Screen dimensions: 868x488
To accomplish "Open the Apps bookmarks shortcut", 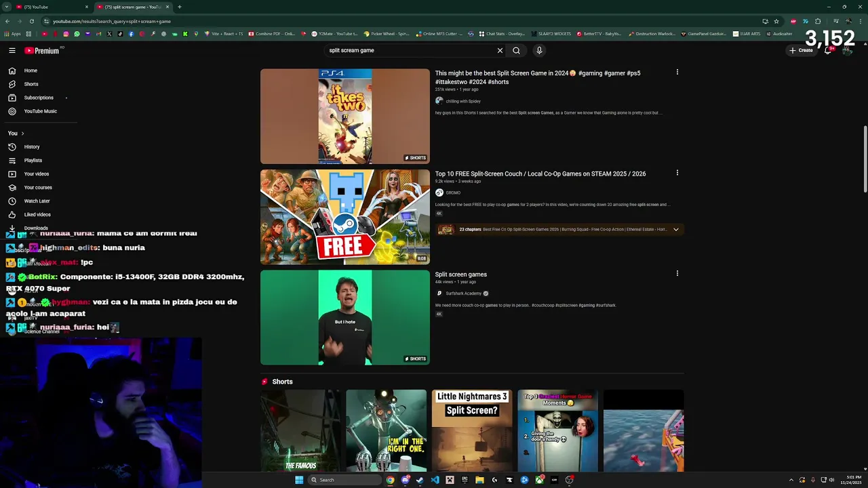I will (13, 34).
